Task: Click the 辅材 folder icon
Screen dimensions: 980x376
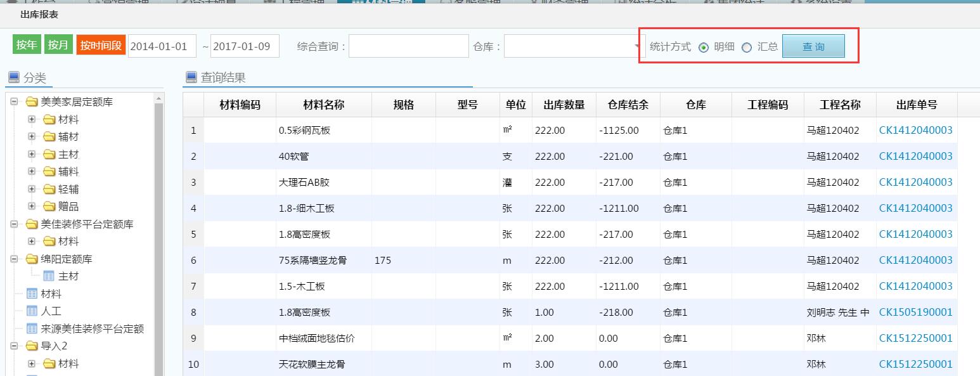Action: pos(49,137)
